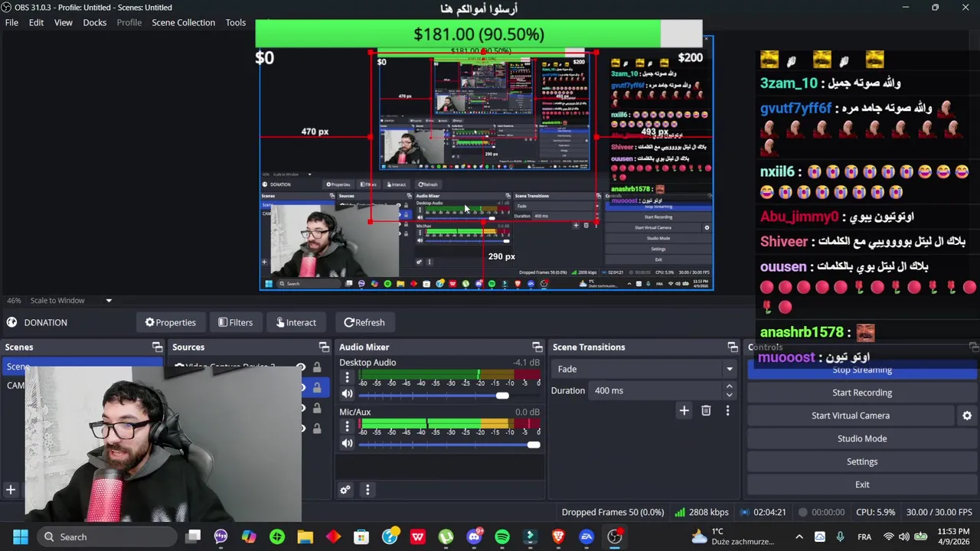
Task: Click Exit in Controls dock
Action: click(x=862, y=484)
